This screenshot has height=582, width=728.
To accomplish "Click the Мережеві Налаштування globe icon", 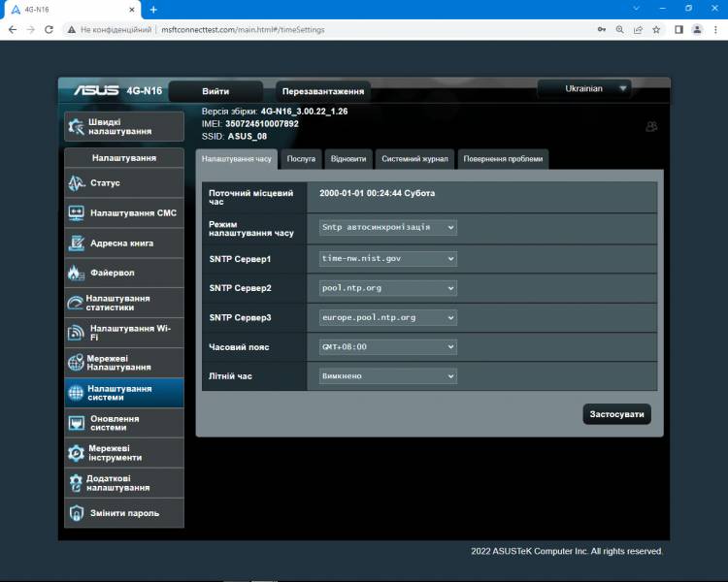I will 76,363.
